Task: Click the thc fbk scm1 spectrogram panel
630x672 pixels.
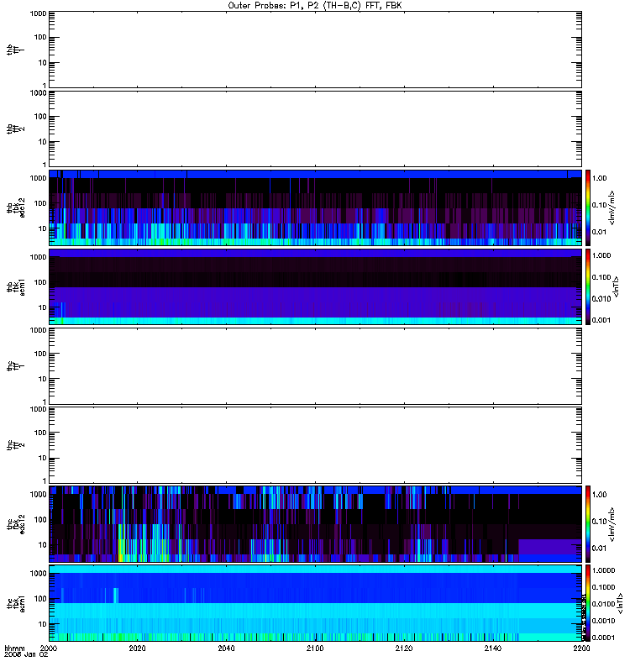Action: pyautogui.click(x=315, y=603)
